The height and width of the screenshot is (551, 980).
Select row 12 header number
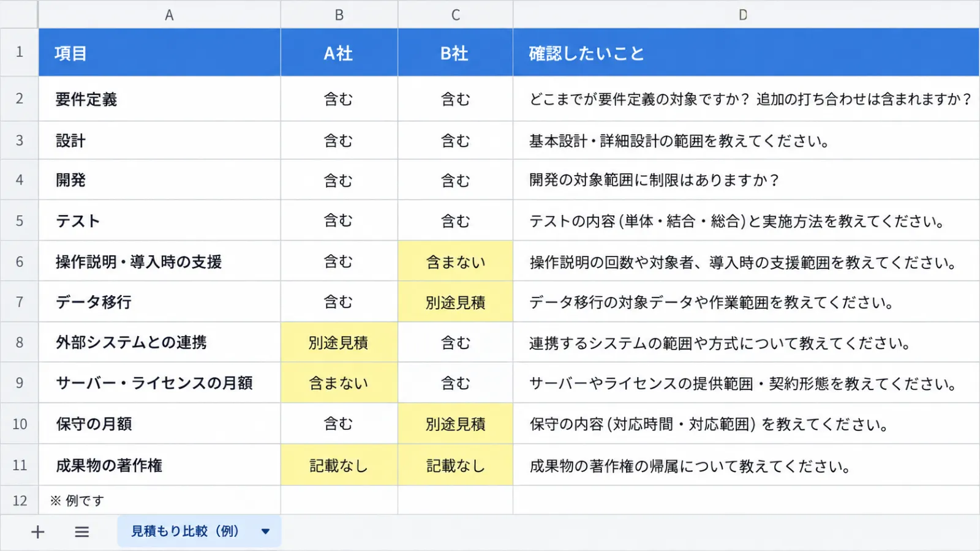point(19,500)
